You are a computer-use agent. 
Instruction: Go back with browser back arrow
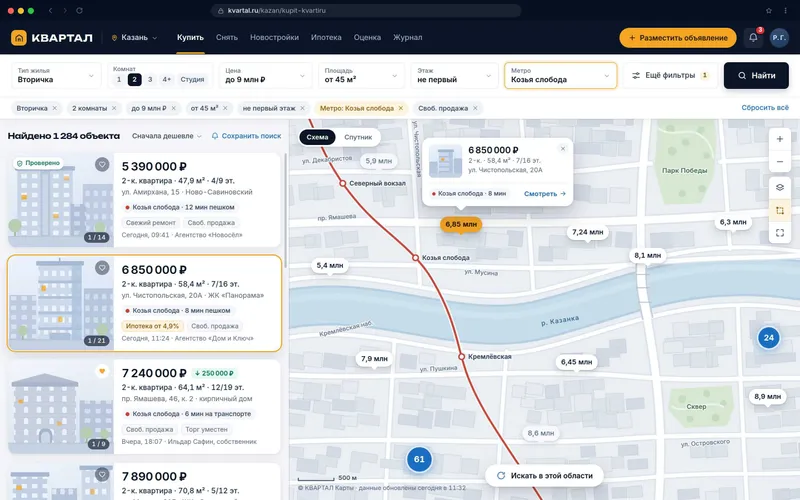[x=51, y=10]
